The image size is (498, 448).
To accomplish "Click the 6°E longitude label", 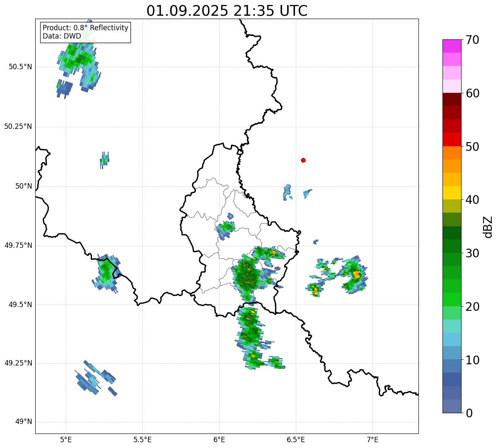I will pos(219,439).
